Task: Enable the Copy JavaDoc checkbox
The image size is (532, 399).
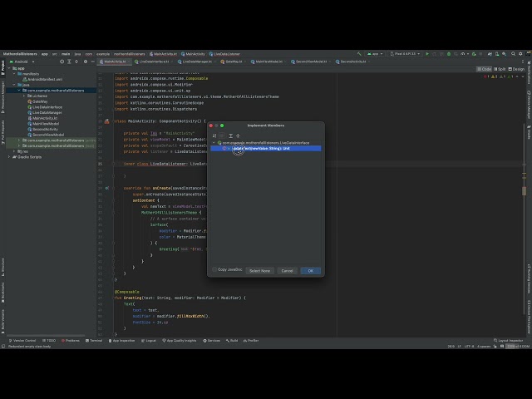Action: 214,269
